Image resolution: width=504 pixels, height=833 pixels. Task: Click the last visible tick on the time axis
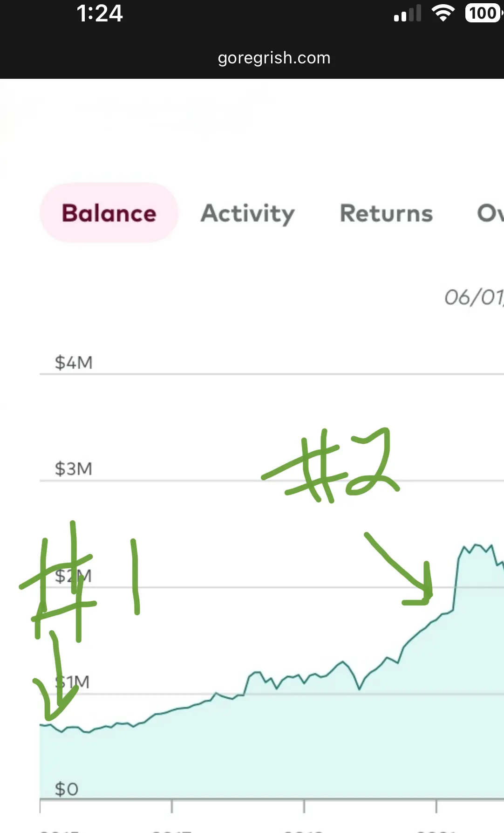pyautogui.click(x=436, y=806)
